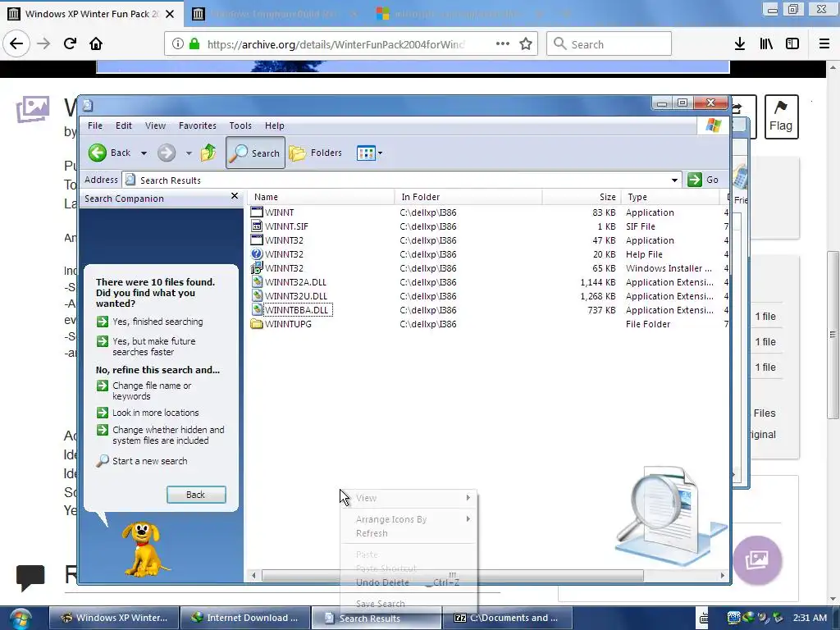Select the WINNT application file icon
Screen dimensions: 840x630
tap(257, 212)
